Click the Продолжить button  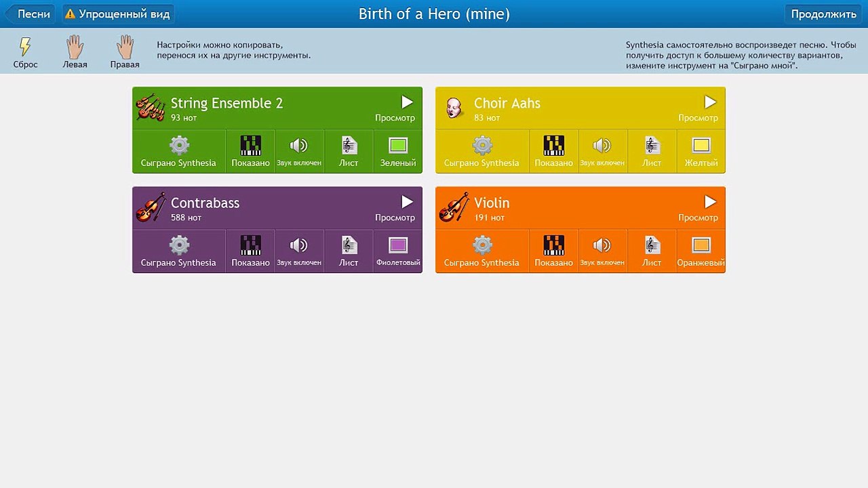coord(823,14)
